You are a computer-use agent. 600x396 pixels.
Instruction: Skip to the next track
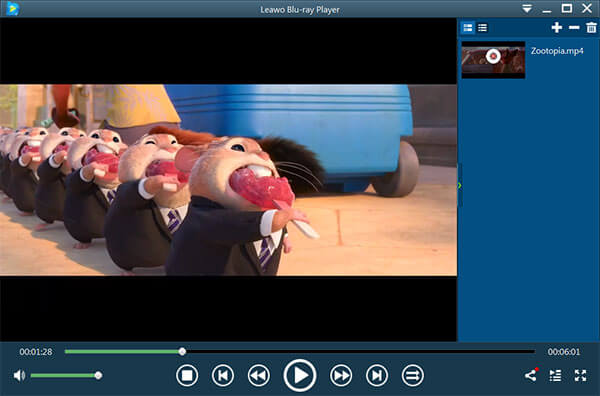pos(377,375)
